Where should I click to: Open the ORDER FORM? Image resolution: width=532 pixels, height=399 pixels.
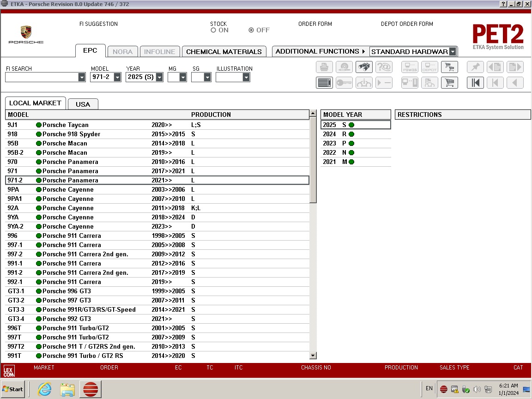pos(315,24)
